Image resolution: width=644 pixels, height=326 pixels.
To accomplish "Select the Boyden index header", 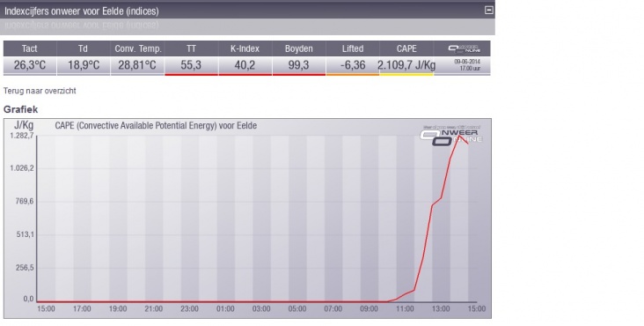I will [298, 48].
